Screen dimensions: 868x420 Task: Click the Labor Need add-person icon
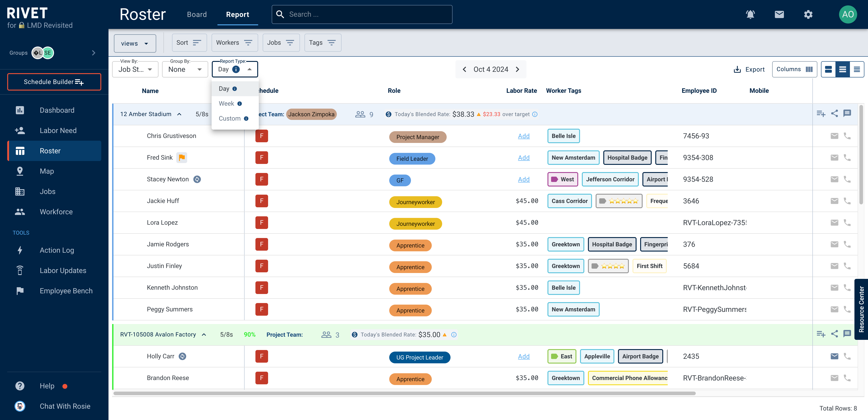20,130
